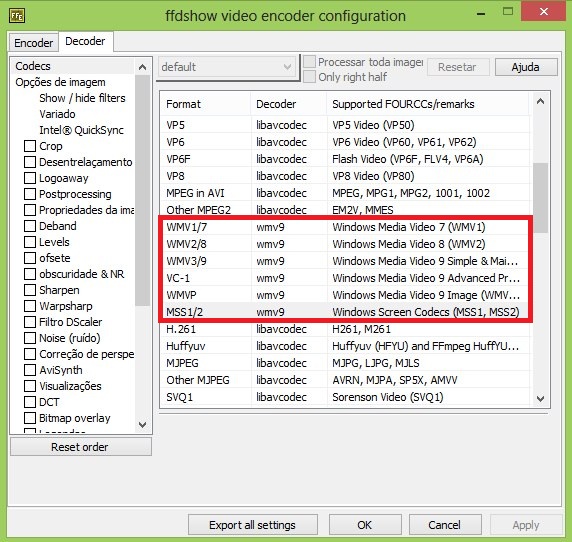Select the VP5 format row

[x=345, y=125]
